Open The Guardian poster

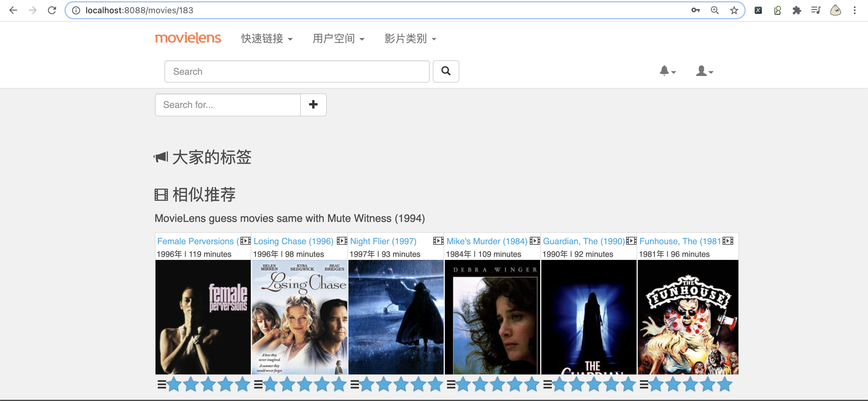[x=588, y=317]
